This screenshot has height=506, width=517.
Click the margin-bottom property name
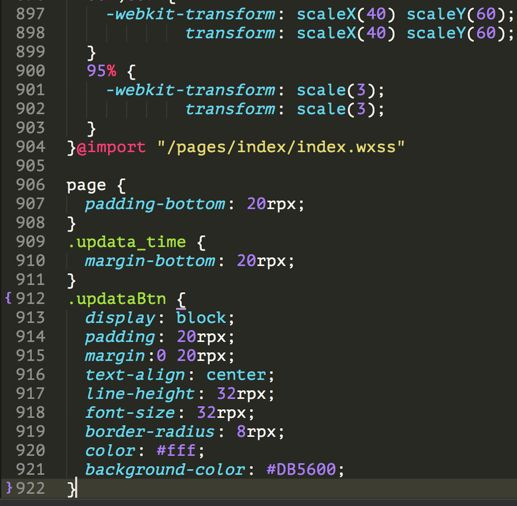(150, 261)
